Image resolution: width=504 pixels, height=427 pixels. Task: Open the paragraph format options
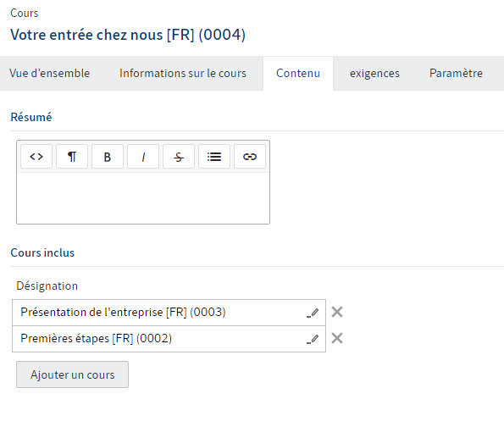[72, 157]
